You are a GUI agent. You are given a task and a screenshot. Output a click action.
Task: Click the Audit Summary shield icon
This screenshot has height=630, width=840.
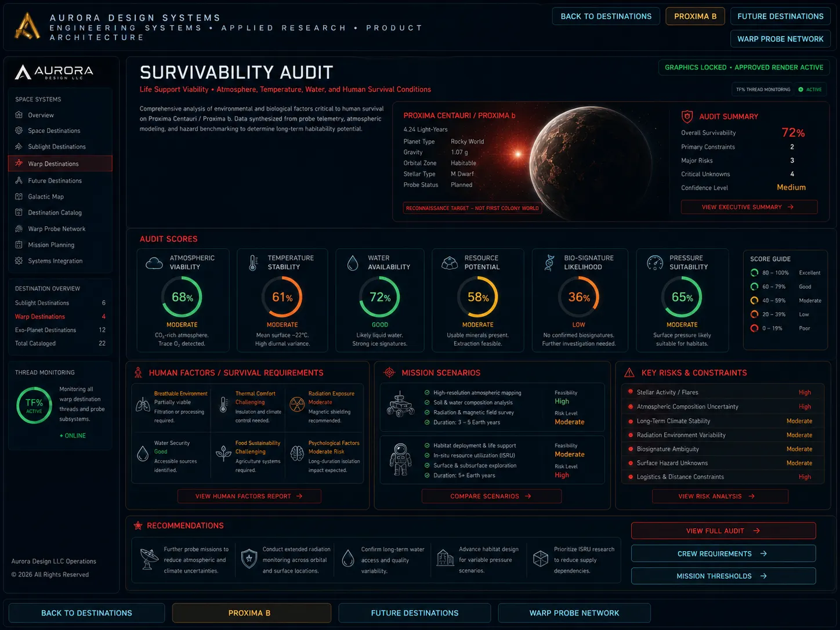click(x=687, y=117)
